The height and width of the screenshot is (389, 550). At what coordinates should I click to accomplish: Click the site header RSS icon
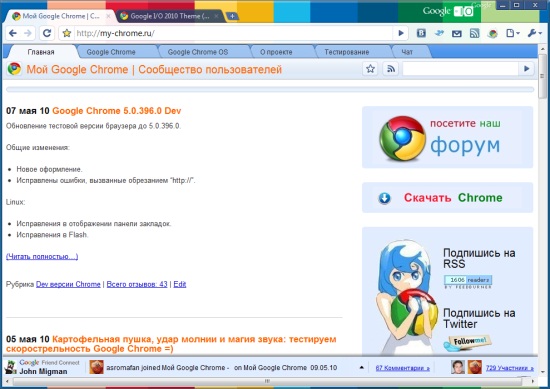tap(390, 69)
